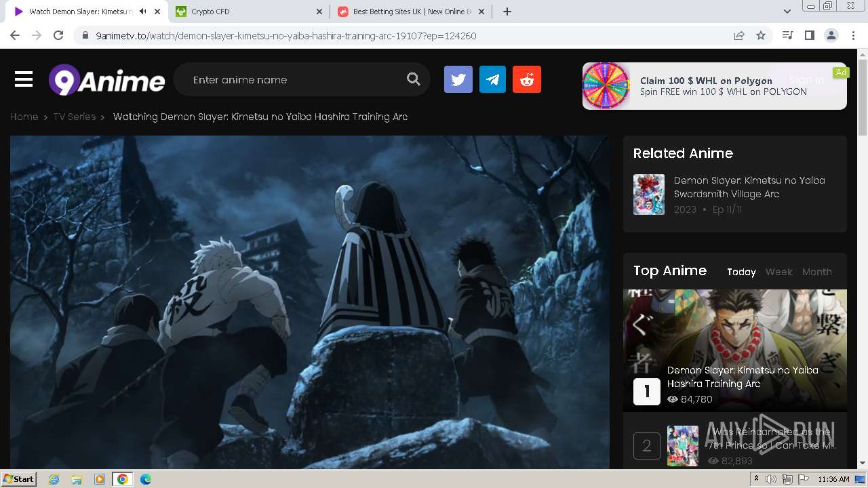Viewport: 868px width, 488px height.
Task: Open Chrome media controls
Action: coord(788,35)
